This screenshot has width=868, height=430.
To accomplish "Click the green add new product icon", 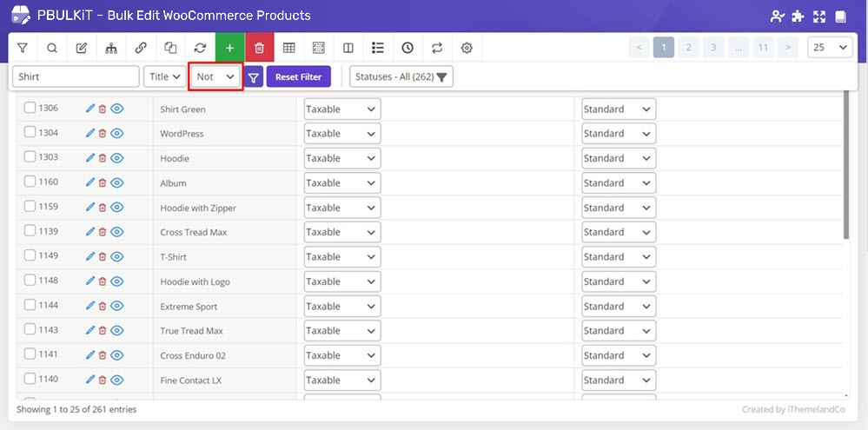I will [229, 48].
